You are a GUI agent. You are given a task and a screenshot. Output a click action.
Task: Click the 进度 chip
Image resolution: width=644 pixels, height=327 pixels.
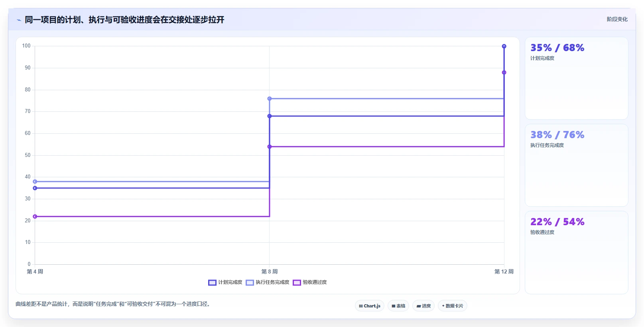click(x=423, y=306)
